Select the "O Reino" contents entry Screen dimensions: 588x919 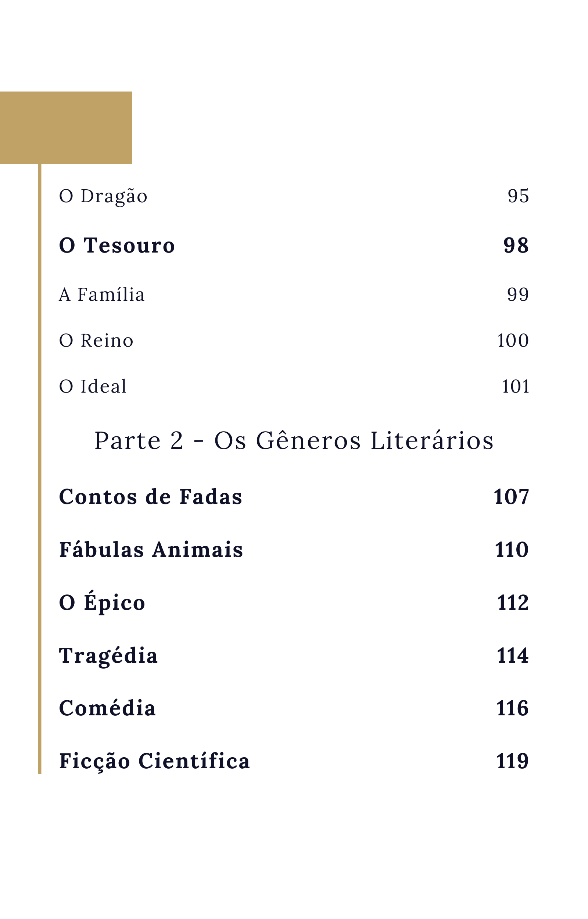(x=96, y=340)
